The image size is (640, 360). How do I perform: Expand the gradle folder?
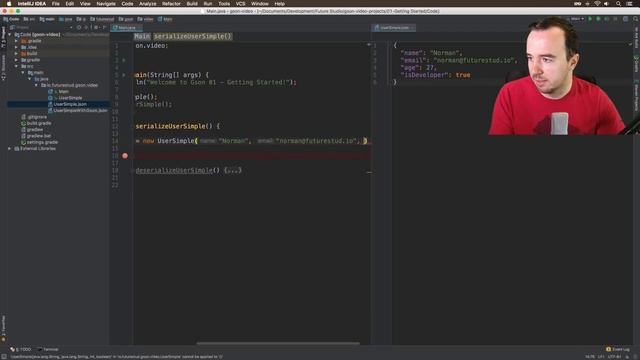tap(16, 60)
